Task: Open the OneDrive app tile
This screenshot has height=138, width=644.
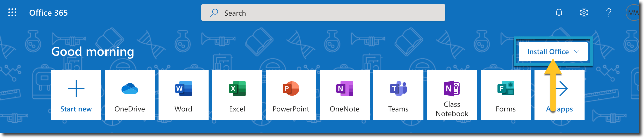Action: 130,95
